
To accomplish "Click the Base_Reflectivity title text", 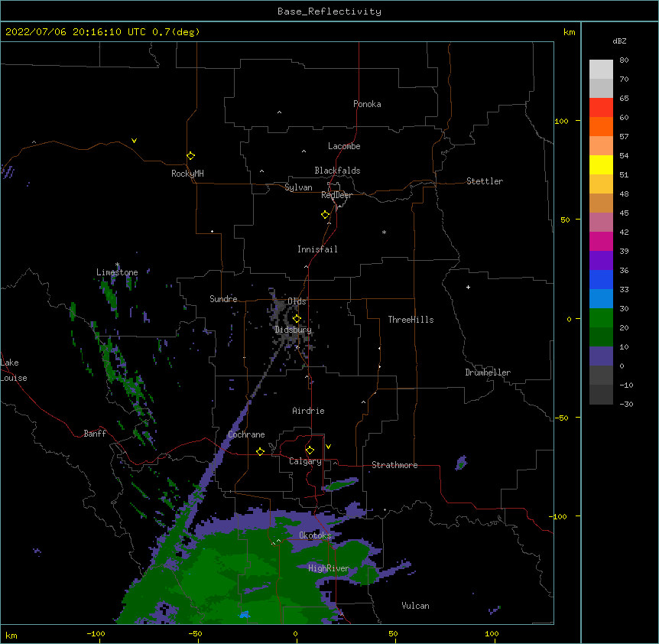I will [329, 11].
